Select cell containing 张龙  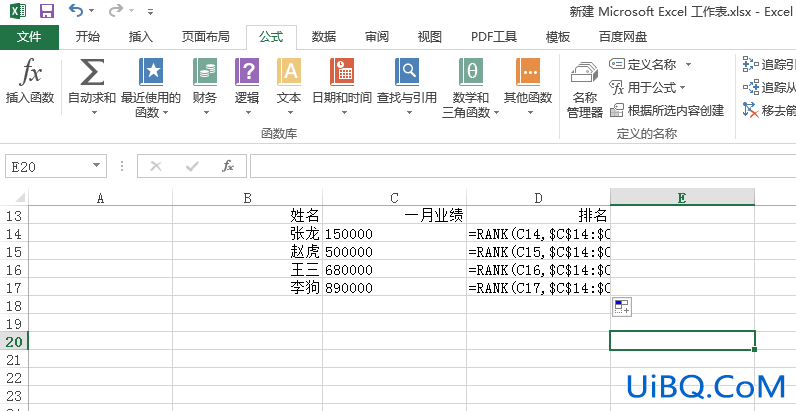coord(247,233)
